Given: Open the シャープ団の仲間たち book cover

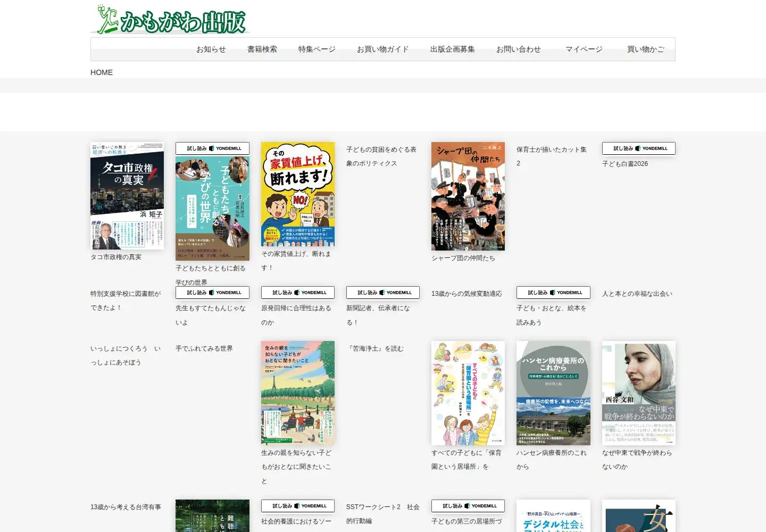Looking at the screenshot, I should (468, 196).
